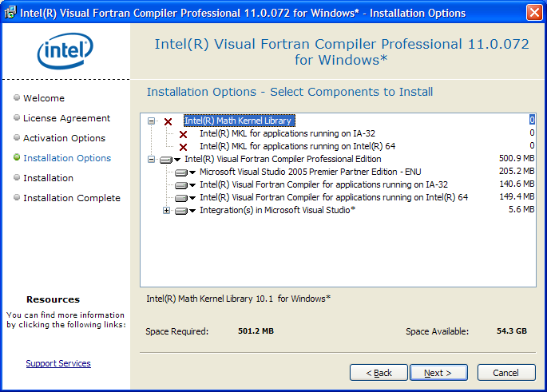The image size is (547, 392).
Task: Click drive icon for Visual Fortran Compiler Professional Edition
Action: [x=166, y=160]
